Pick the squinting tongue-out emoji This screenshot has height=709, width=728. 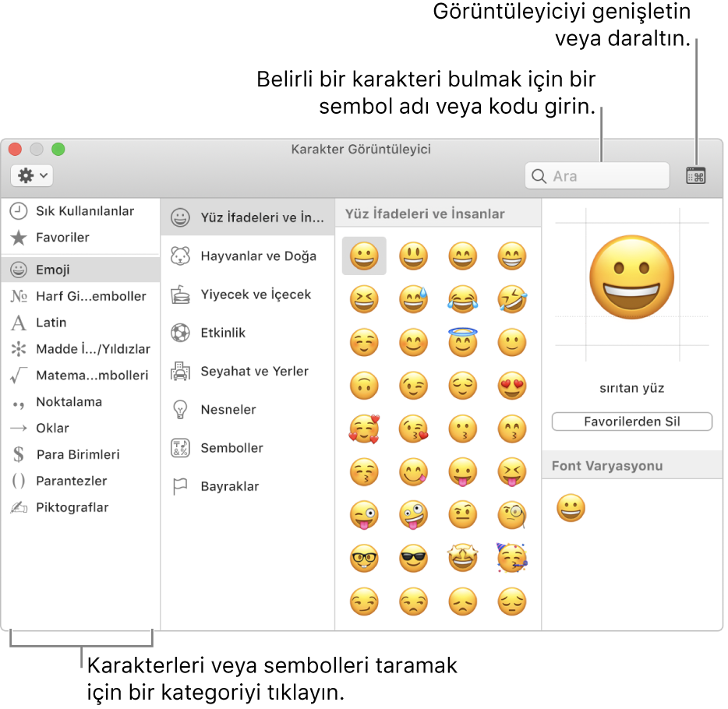(512, 472)
